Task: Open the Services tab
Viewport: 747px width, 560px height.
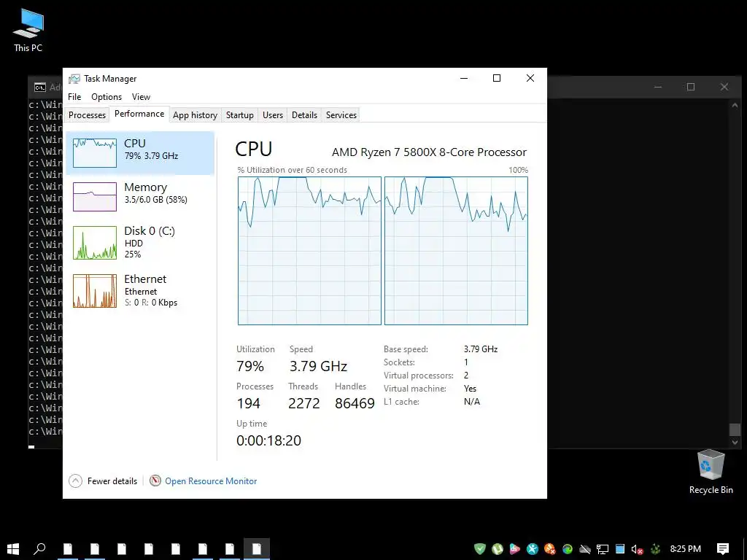Action: (x=341, y=115)
